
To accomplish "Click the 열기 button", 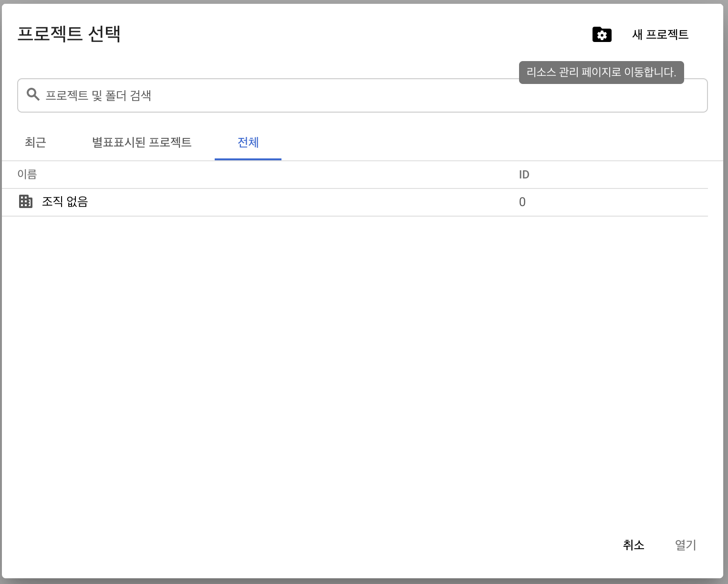I will (x=686, y=545).
